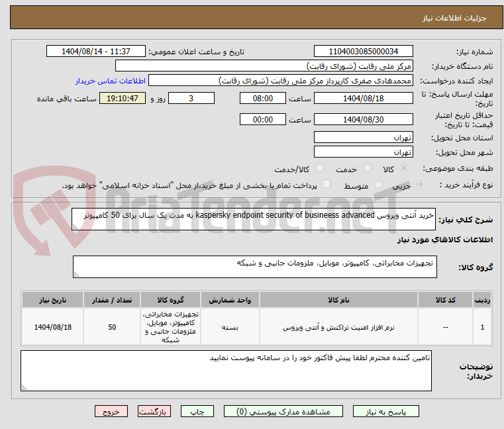The image size is (504, 429).
Task: Click the تاریخ نیاز column header
Action: click(53, 300)
